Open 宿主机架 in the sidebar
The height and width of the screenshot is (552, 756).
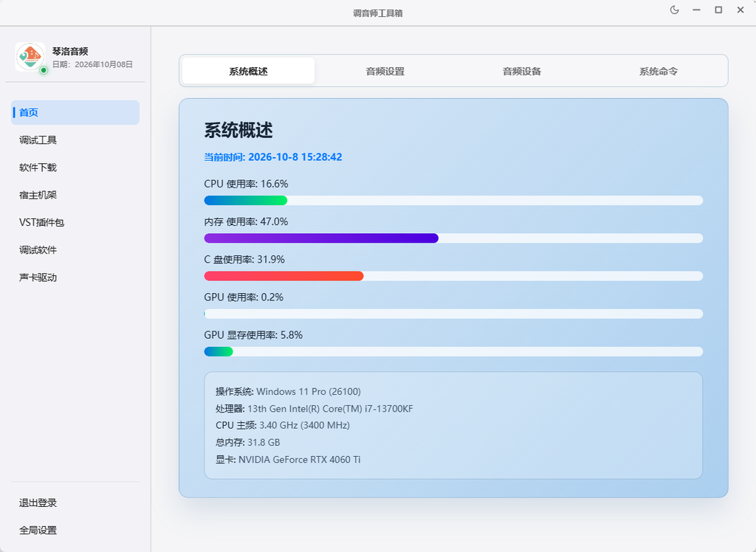75,195
